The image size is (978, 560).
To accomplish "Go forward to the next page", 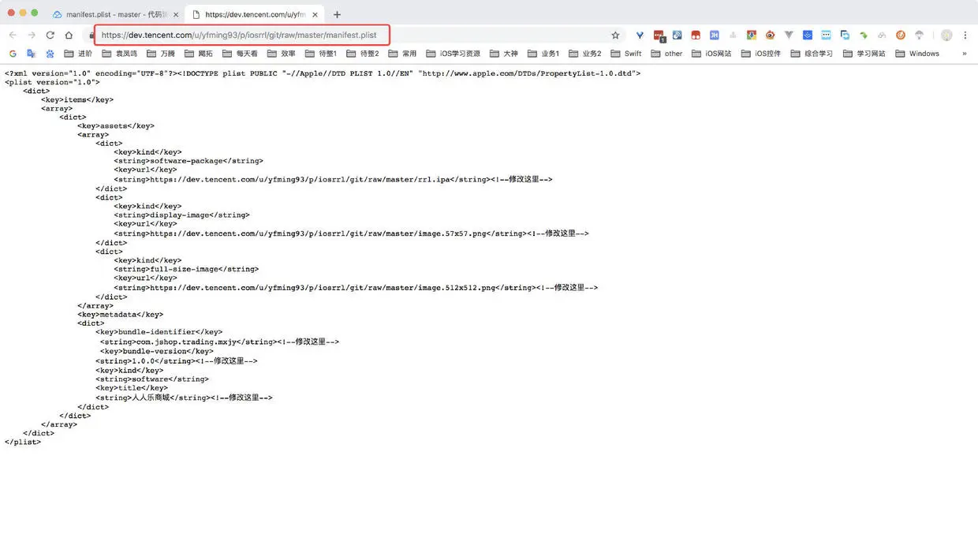I will 32,35.
